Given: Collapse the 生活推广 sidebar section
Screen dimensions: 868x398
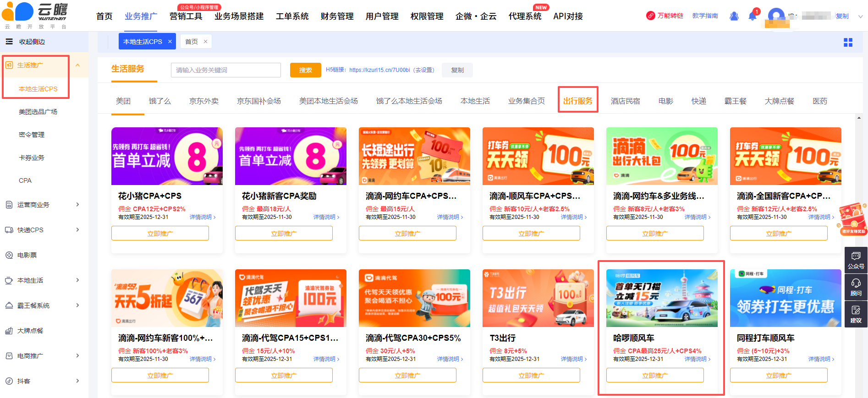Looking at the screenshot, I should 77,65.
